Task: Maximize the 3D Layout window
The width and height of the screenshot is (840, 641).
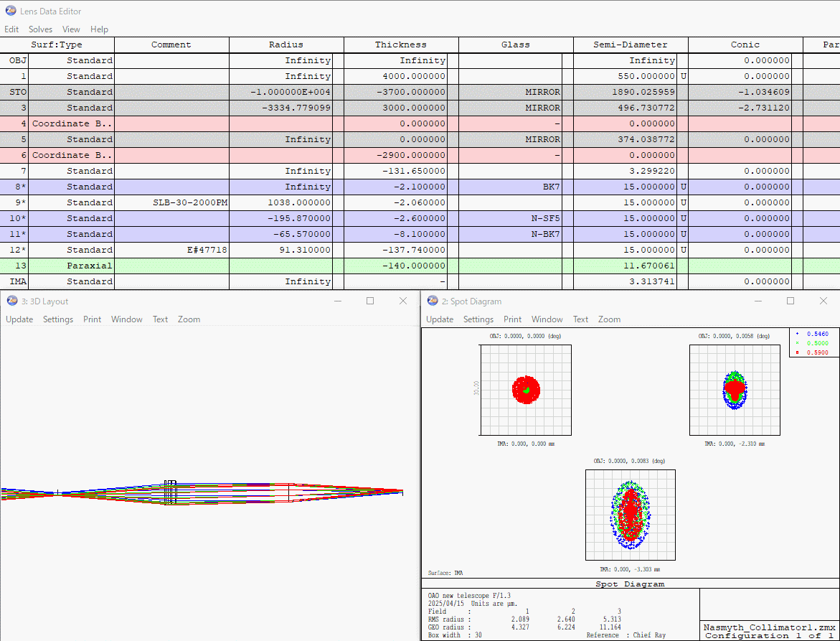Action: tap(370, 301)
